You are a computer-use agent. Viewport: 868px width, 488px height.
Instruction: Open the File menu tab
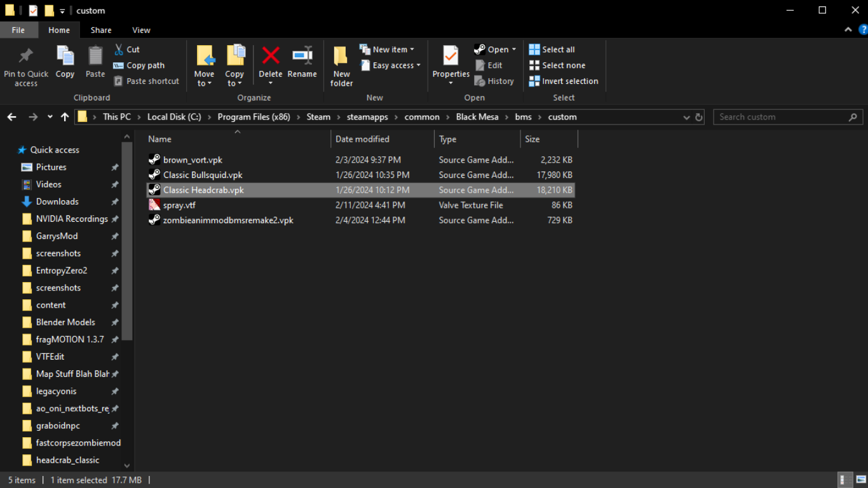point(18,30)
